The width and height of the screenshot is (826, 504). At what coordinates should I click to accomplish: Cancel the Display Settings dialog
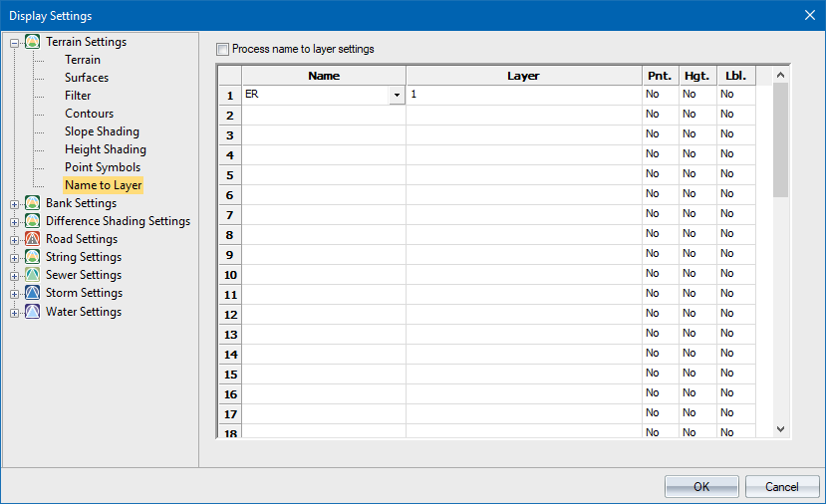pos(782,487)
